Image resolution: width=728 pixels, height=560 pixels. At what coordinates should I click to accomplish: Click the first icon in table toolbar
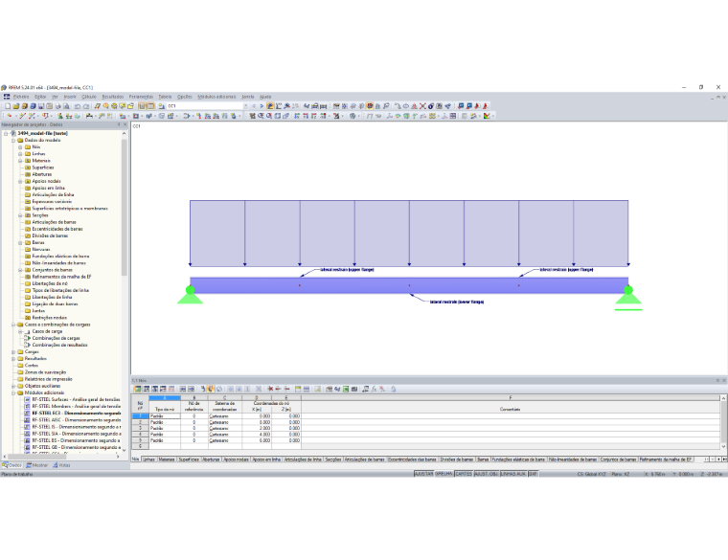138,389
